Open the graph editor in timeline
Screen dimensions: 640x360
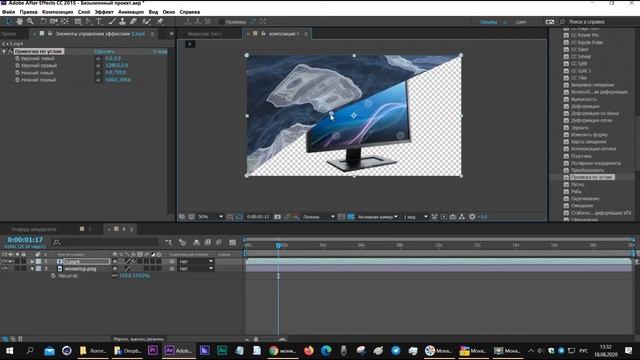tap(233, 242)
